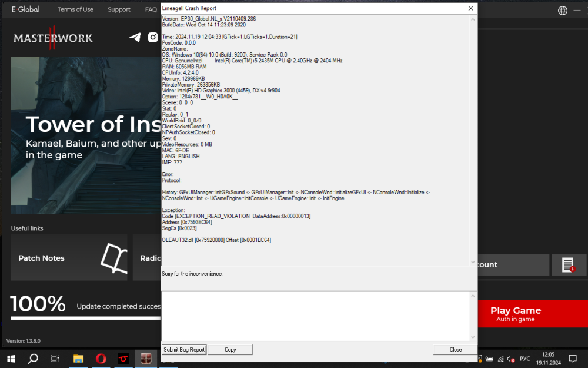
Task: Open the globe language selector
Action: (563, 11)
